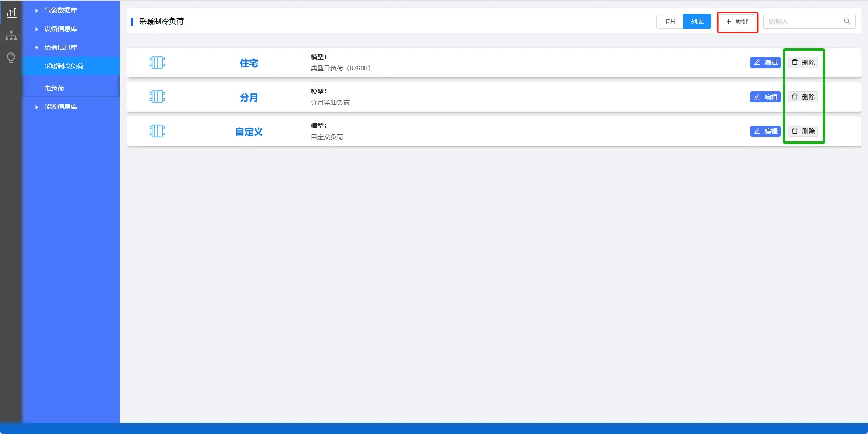
Task: Edit the 自定义 load entry
Action: point(766,131)
